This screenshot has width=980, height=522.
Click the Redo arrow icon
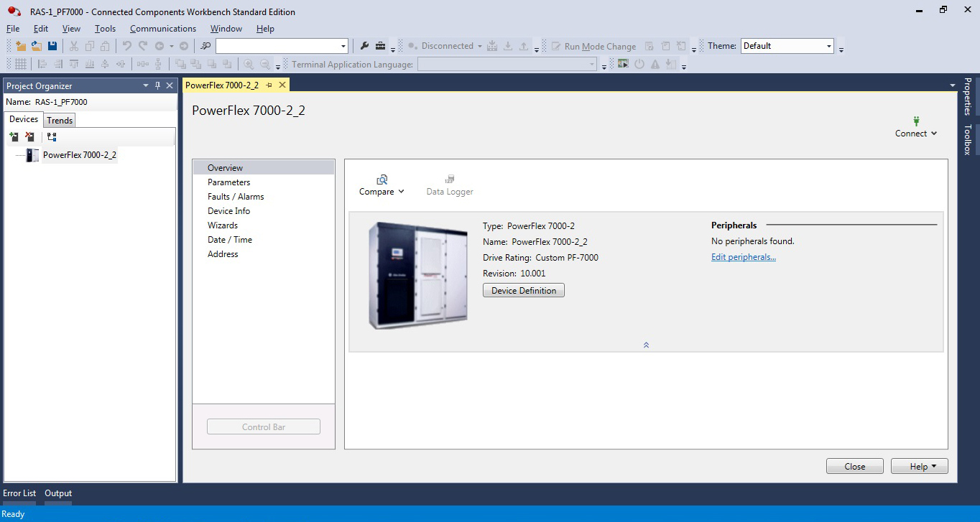[142, 46]
